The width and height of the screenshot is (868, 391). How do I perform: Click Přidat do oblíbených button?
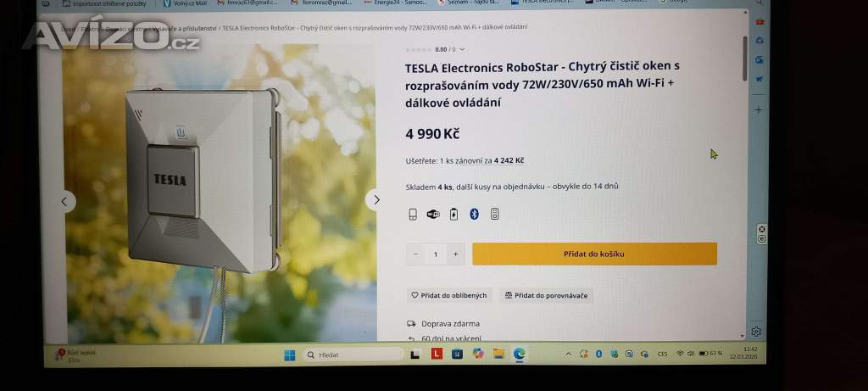pyautogui.click(x=449, y=296)
